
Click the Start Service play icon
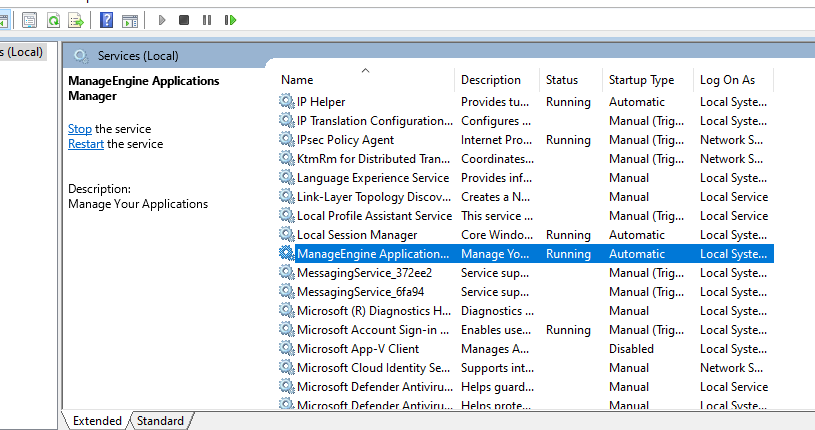(x=162, y=20)
